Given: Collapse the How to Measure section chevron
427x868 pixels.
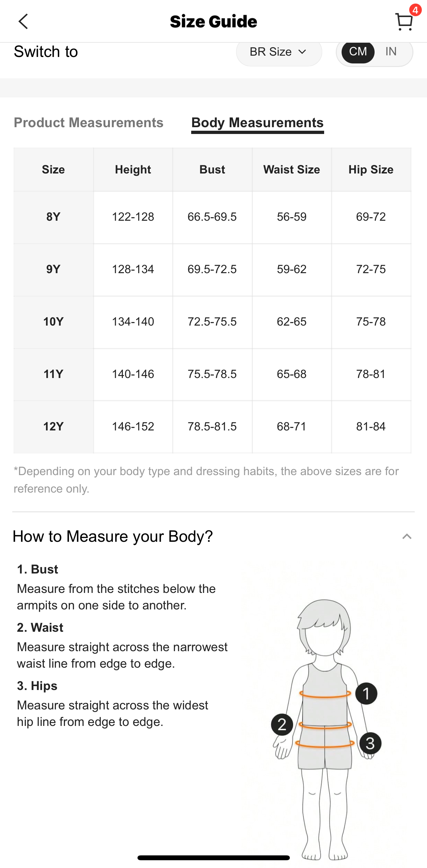Looking at the screenshot, I should [x=407, y=537].
